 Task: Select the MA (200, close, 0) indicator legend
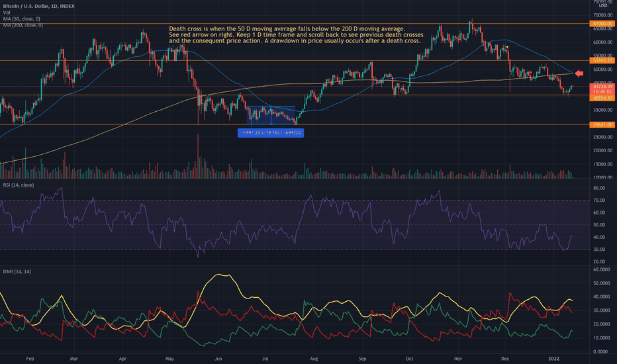coord(23,25)
